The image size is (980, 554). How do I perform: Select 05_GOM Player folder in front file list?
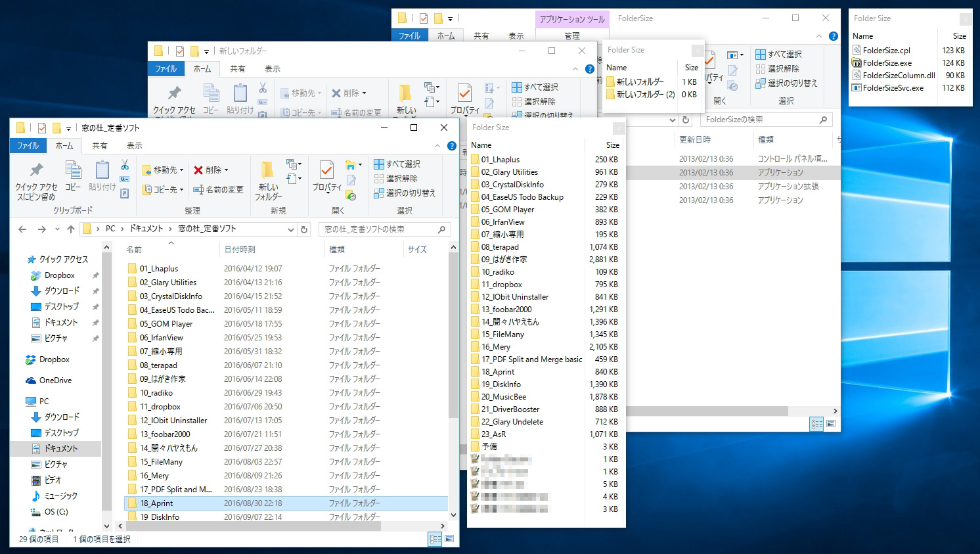(166, 324)
